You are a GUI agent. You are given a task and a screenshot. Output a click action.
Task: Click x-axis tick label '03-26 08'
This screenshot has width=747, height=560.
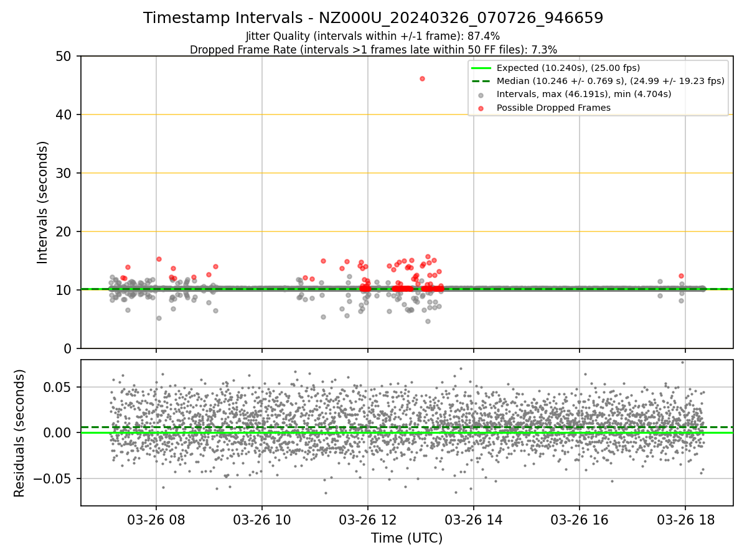[156, 520]
